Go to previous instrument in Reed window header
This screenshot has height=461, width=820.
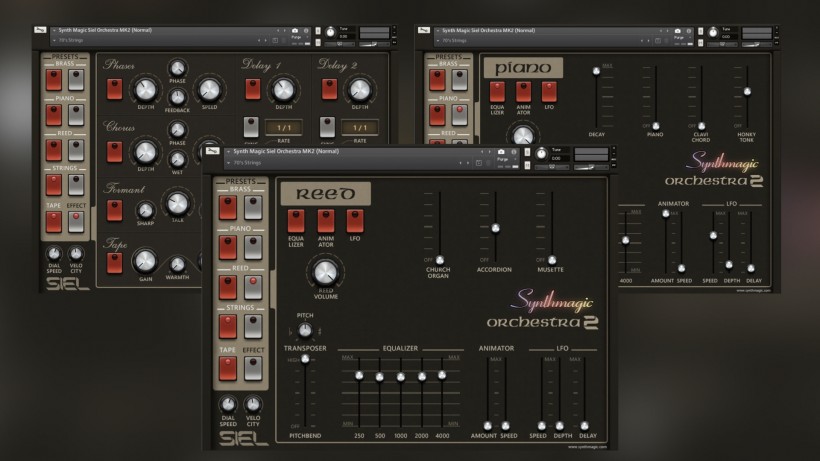(x=482, y=152)
